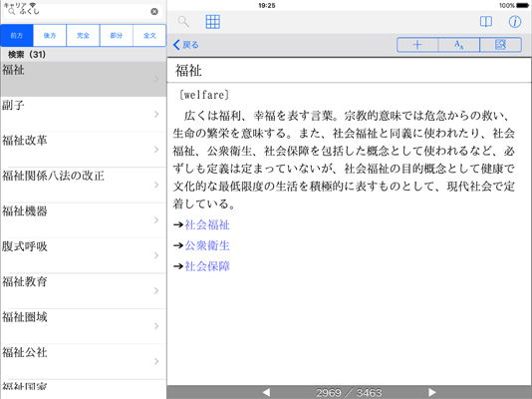Image resolution: width=532 pixels, height=399 pixels.
Task: Open the 福祉 entry in results list
Action: (83, 79)
